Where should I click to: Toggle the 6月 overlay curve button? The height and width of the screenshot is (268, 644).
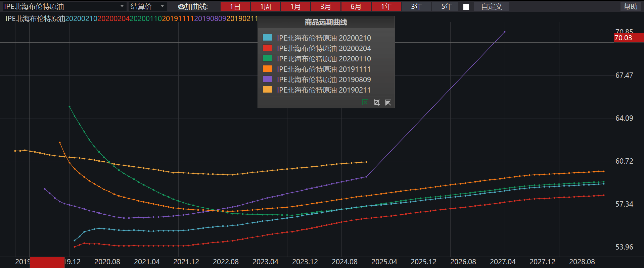(356, 6)
